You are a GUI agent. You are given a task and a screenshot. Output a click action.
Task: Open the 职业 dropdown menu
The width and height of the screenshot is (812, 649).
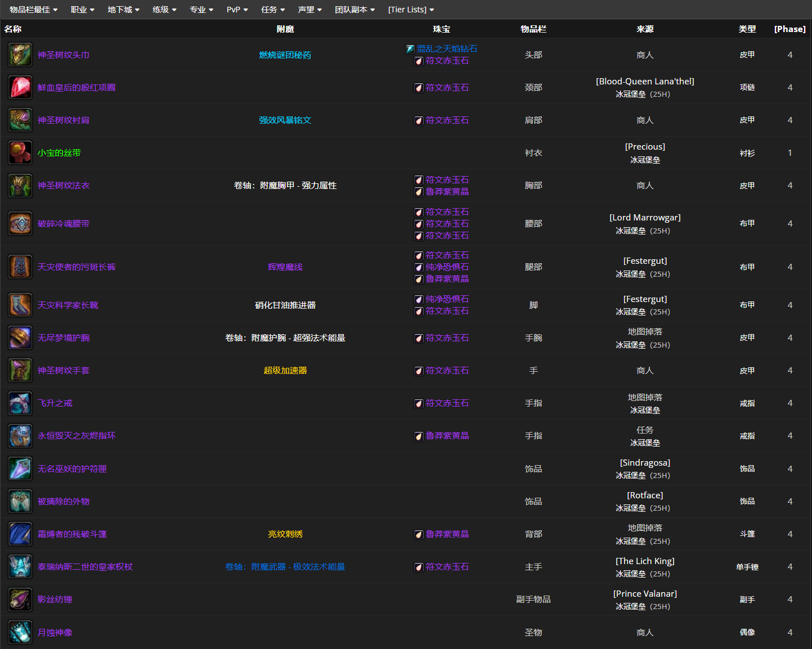tap(82, 10)
